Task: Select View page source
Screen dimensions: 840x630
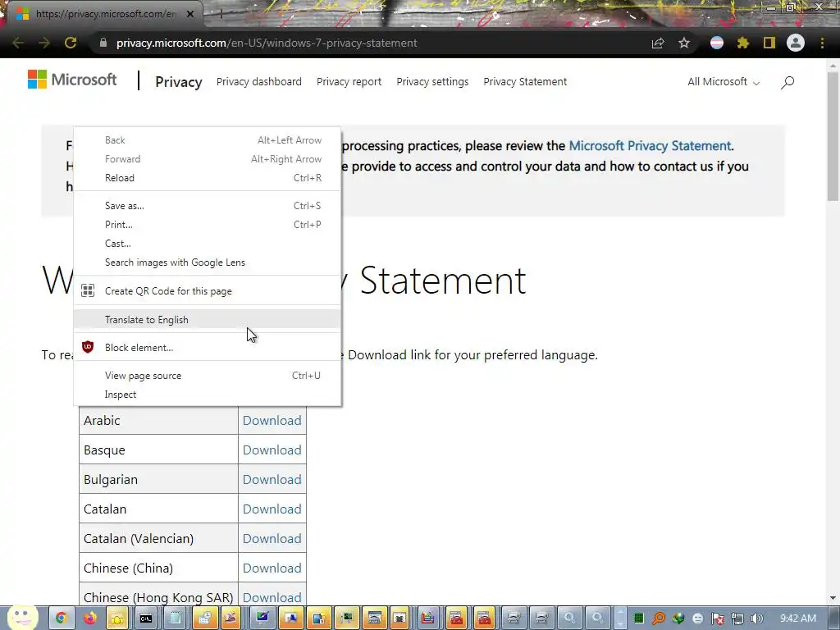Action: (x=208, y=376)
